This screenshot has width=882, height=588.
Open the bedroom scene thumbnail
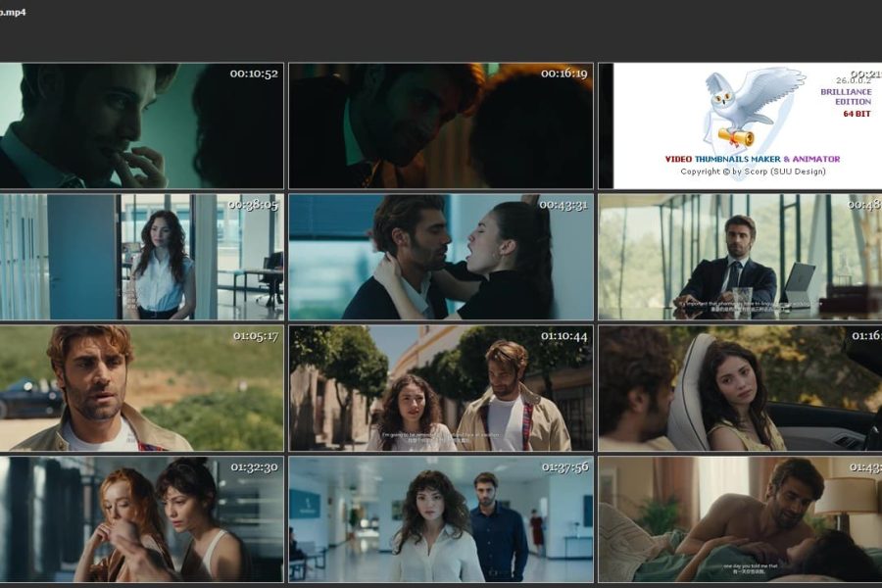coord(740,519)
